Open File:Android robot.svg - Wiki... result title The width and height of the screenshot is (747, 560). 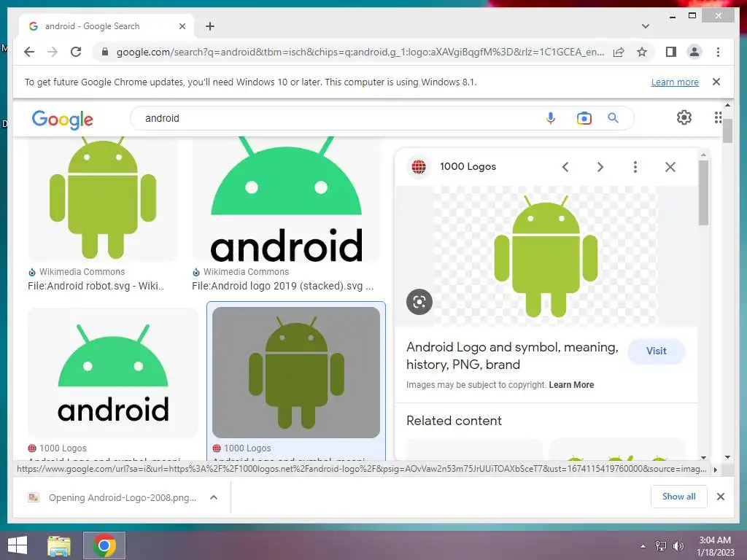click(x=96, y=286)
